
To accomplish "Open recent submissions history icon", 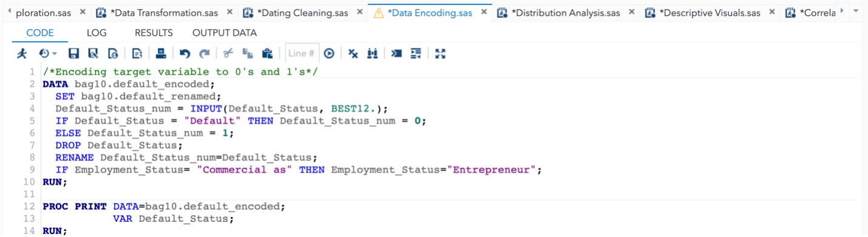I will coord(44,54).
